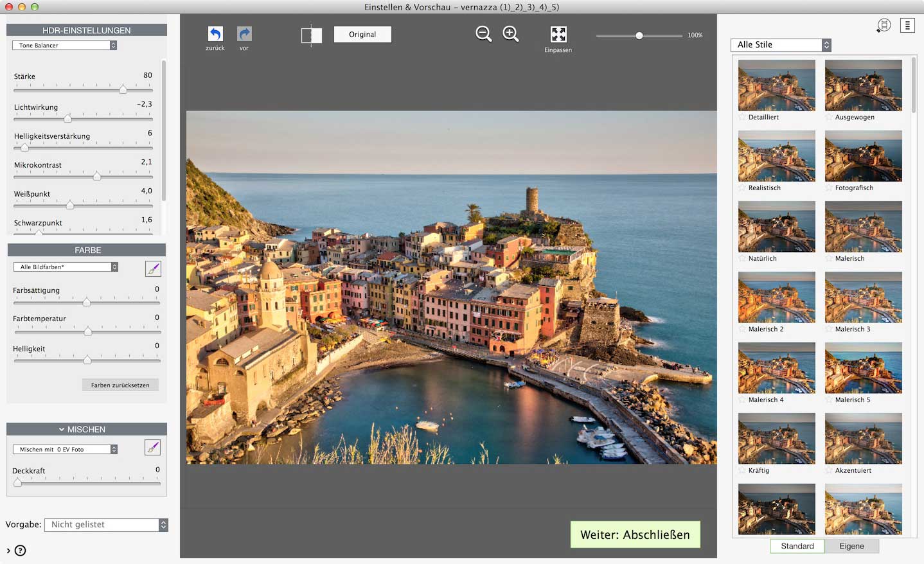
Task: Click the HDR-EINSTELLUNGEN panel header
Action: (87, 30)
